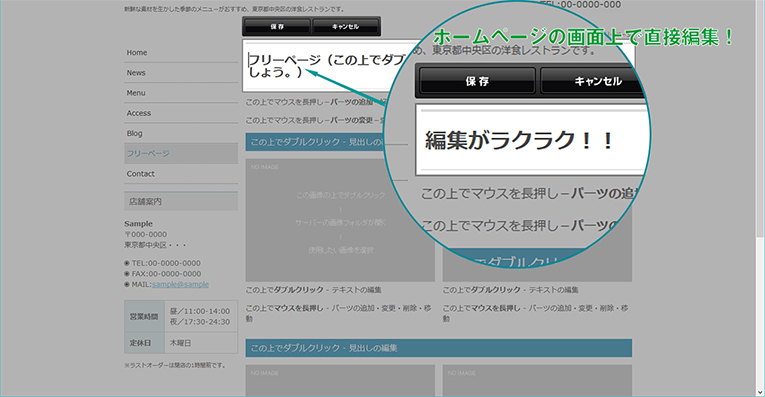Click the 〒000-0000 postal code text

point(145,235)
